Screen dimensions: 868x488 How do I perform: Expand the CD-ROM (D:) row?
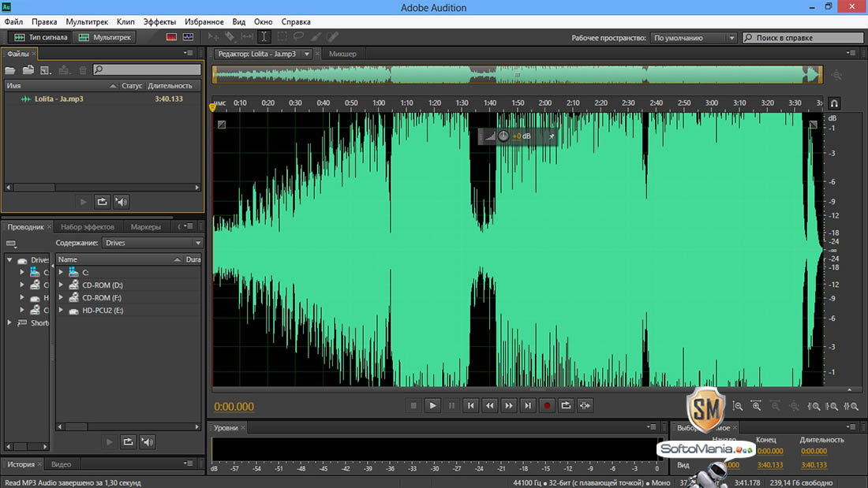(61, 285)
